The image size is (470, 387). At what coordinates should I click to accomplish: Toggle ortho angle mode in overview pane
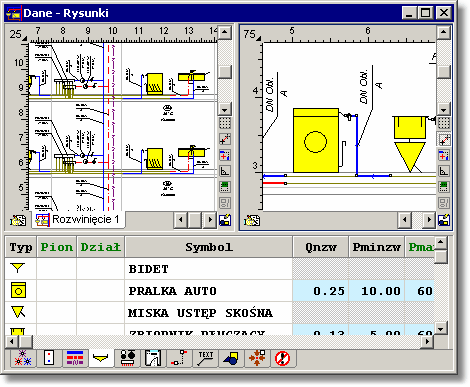click(x=225, y=171)
